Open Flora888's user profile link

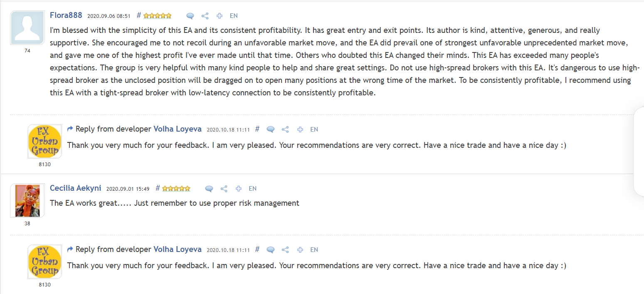click(66, 16)
